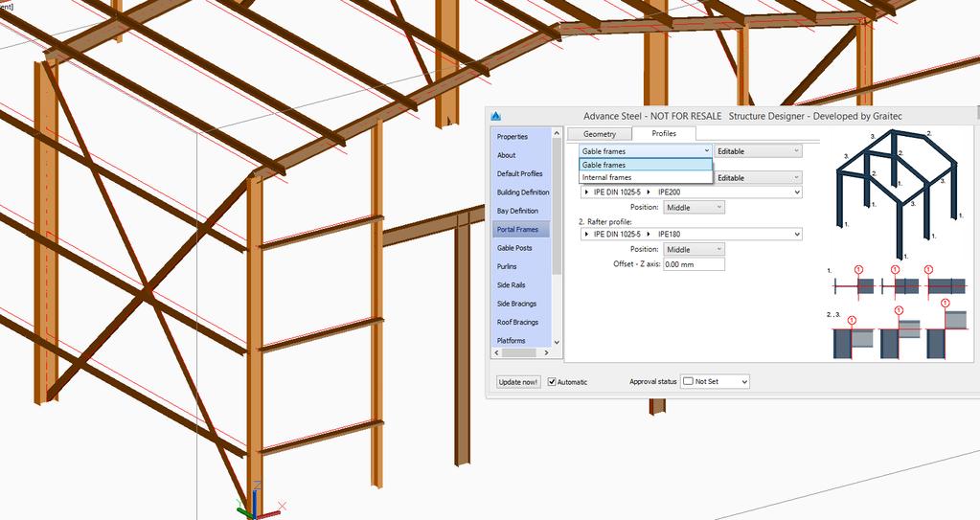The image size is (980, 520).
Task: Open the About section in sidebar
Action: pyautogui.click(x=506, y=155)
